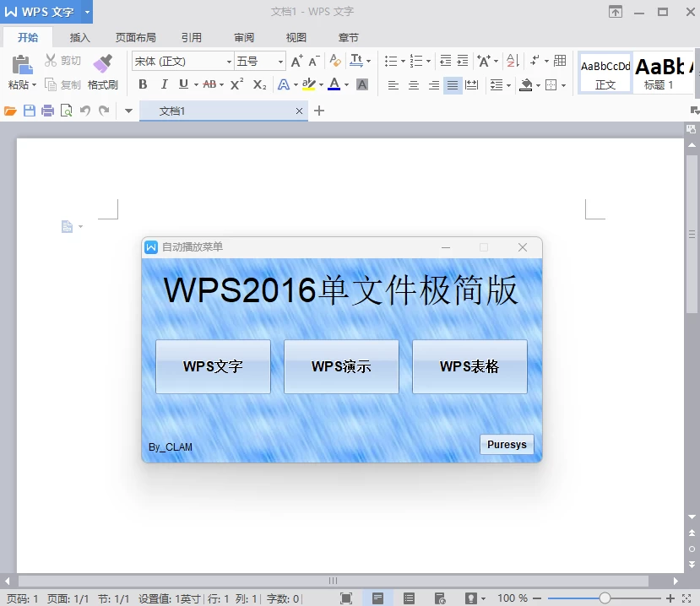
Task: Select the 标题 1 style thumbnail
Action: pyautogui.click(x=659, y=73)
